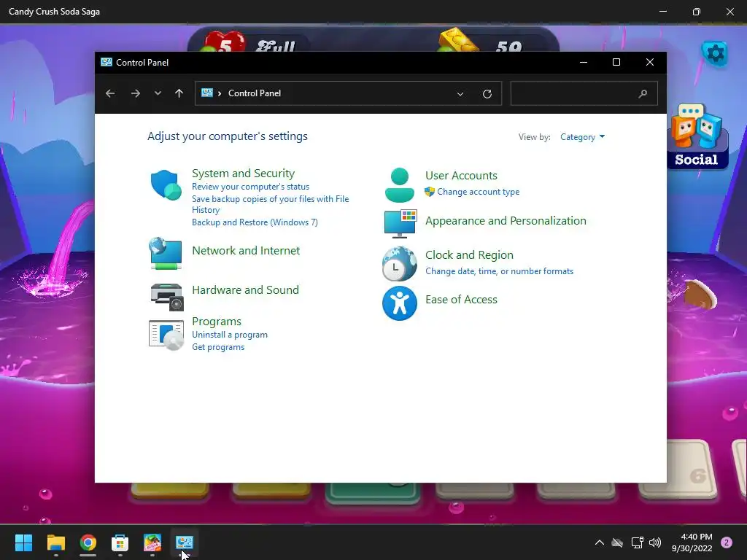The image size is (747, 560).
Task: Open the Ease of Access icon
Action: [399, 303]
